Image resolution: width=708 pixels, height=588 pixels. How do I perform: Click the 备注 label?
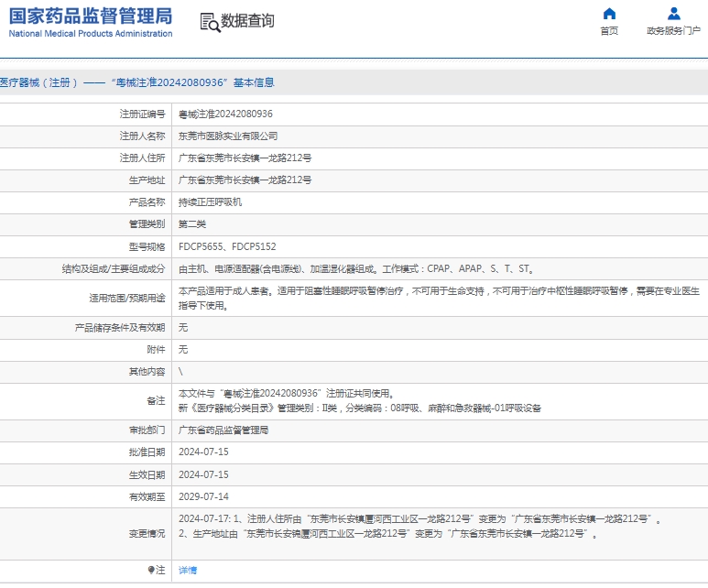tap(156, 401)
